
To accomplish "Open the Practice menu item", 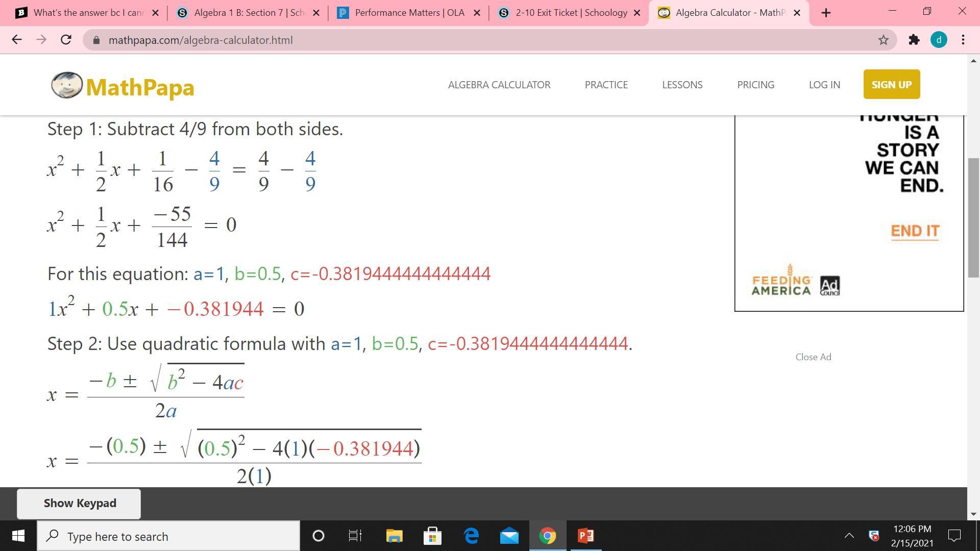I will coord(606,85).
